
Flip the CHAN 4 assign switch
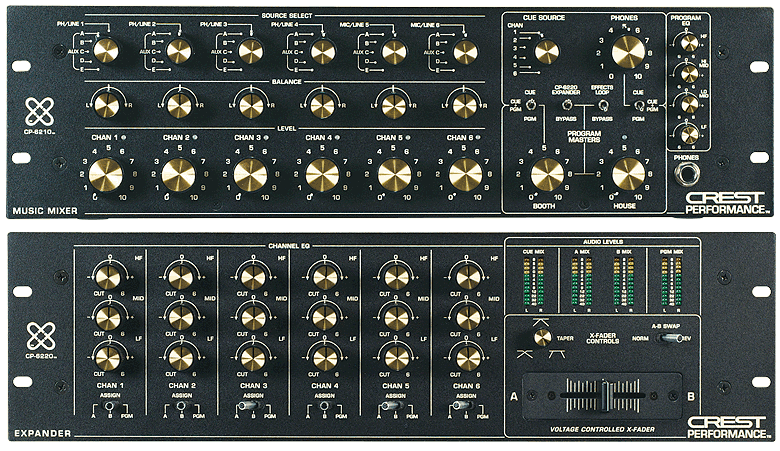pos(324,405)
